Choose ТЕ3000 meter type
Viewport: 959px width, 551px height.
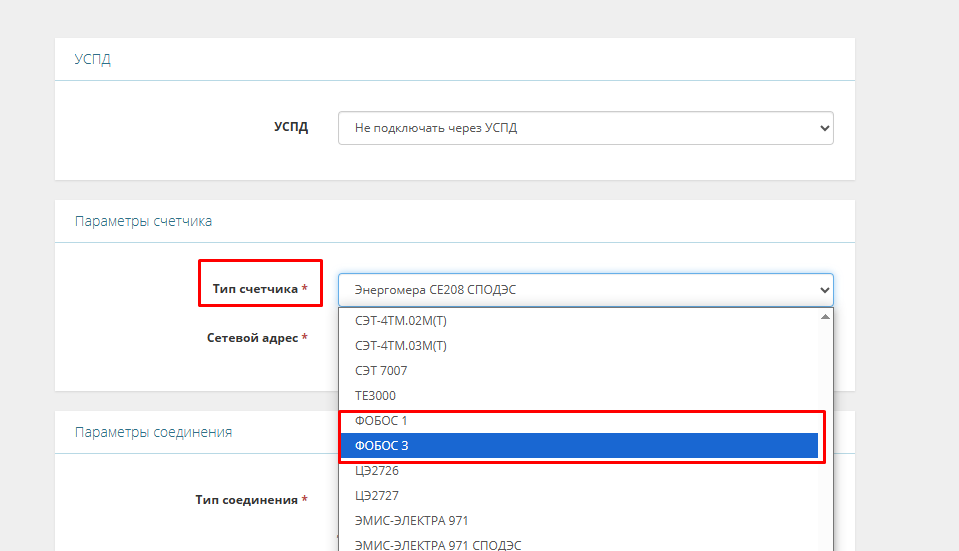tap(579, 396)
